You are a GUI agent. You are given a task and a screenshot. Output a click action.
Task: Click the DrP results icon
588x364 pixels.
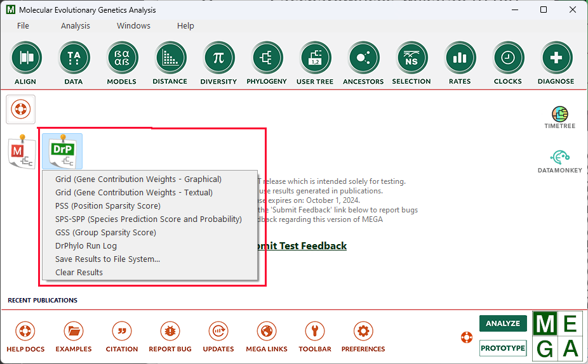[x=62, y=151]
